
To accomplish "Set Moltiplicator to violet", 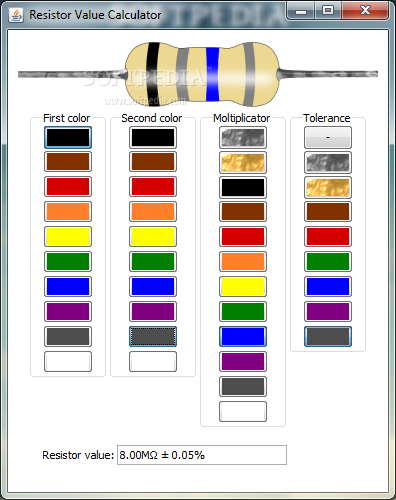I will [x=243, y=362].
